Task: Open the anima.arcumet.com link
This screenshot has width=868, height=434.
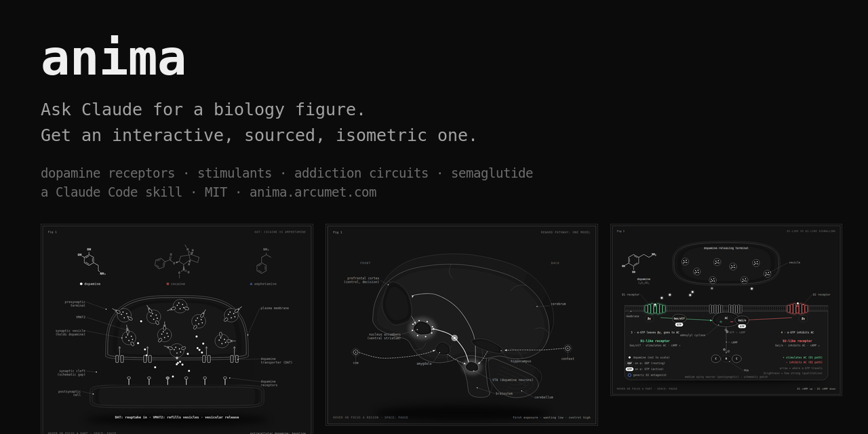Action: (x=313, y=193)
